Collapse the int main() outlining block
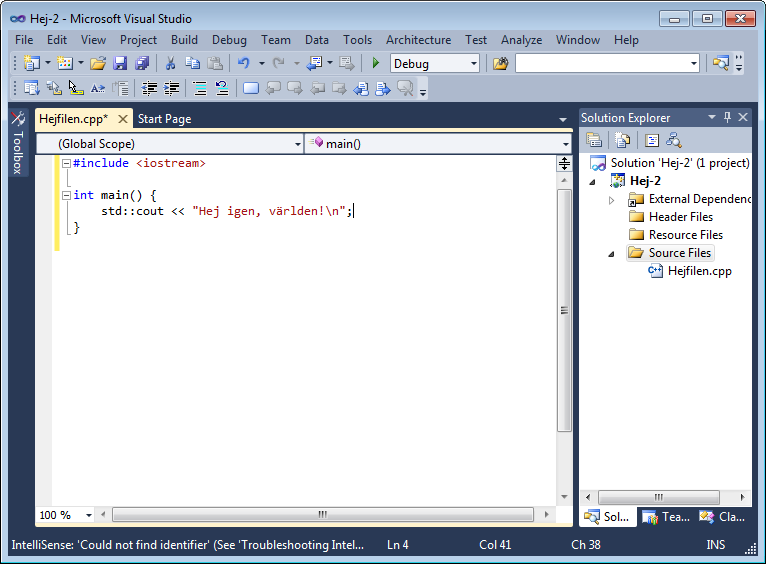 [66, 196]
